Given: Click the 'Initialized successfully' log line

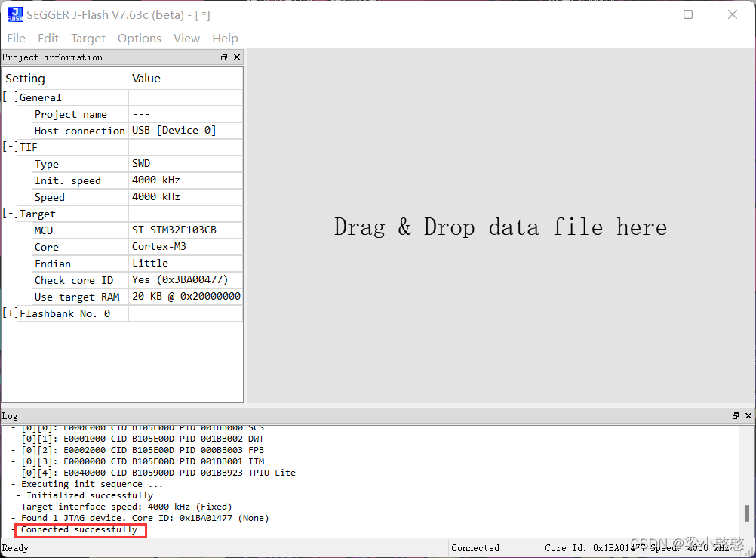Looking at the screenshot, I should coord(90,495).
